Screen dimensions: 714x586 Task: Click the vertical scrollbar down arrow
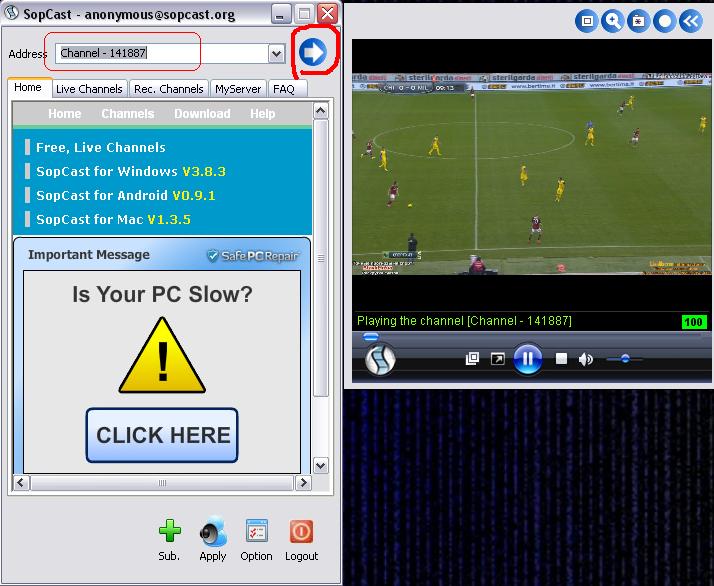click(321, 465)
